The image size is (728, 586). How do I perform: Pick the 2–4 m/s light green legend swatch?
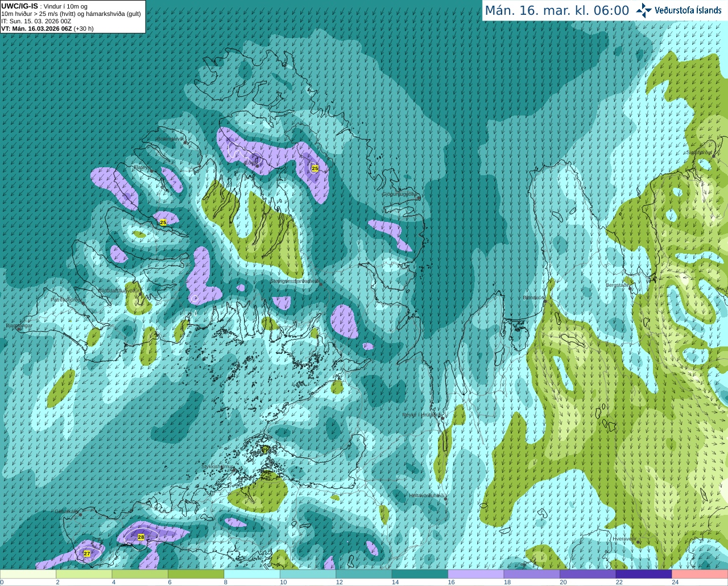[84, 574]
